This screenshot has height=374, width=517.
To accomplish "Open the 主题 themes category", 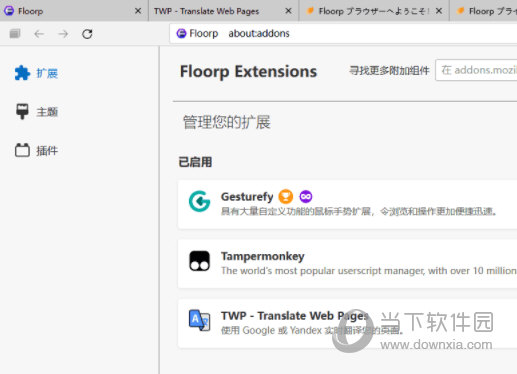I will 37,112.
